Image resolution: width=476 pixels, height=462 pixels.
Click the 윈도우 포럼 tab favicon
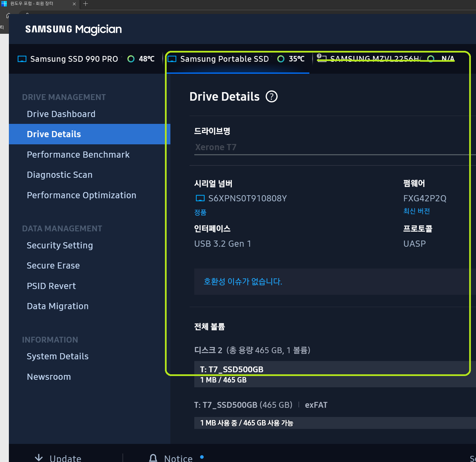pyautogui.click(x=4, y=4)
